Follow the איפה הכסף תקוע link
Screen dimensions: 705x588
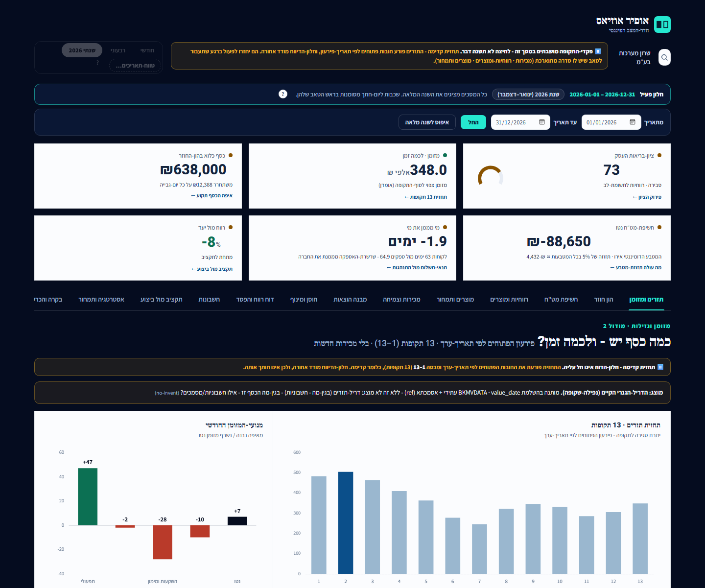[x=211, y=195]
